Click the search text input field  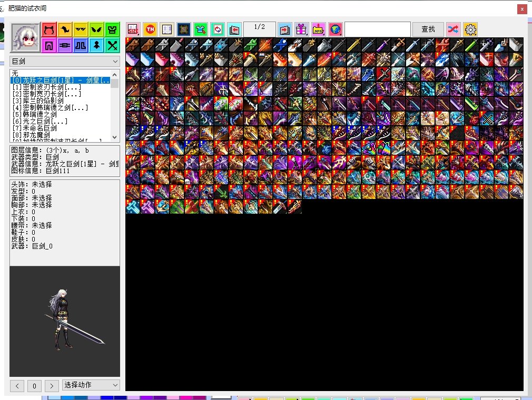[378, 29]
